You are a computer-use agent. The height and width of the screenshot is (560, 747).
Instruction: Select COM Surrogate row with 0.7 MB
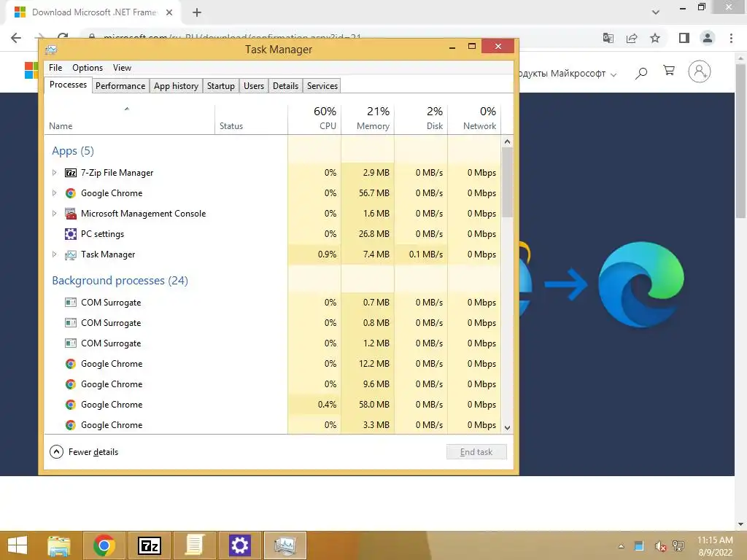(273, 303)
